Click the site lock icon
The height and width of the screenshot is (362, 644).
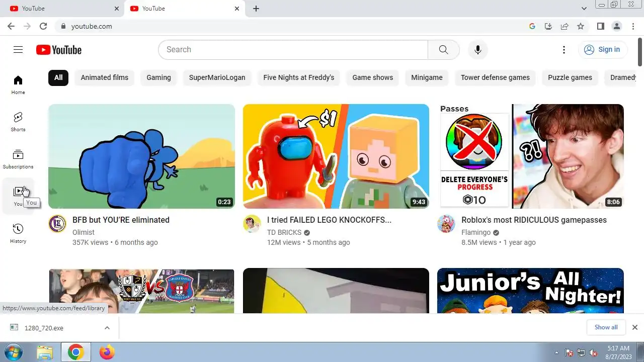point(63,26)
